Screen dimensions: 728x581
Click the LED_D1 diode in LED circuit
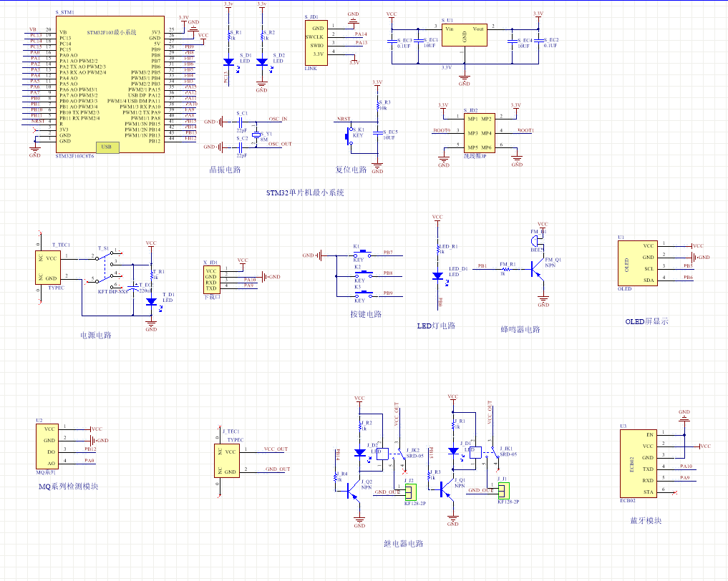pos(437,275)
